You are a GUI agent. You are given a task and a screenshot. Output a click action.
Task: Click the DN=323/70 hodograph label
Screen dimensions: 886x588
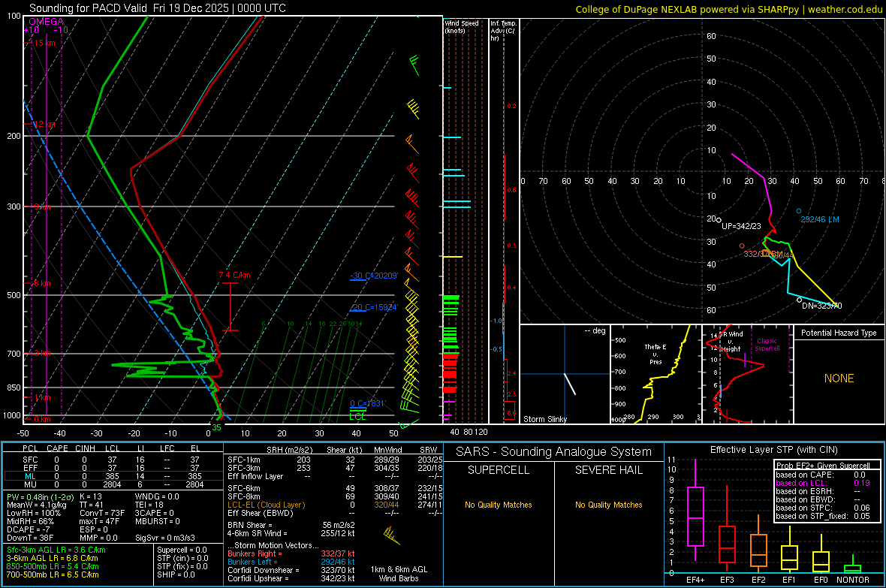coord(821,306)
